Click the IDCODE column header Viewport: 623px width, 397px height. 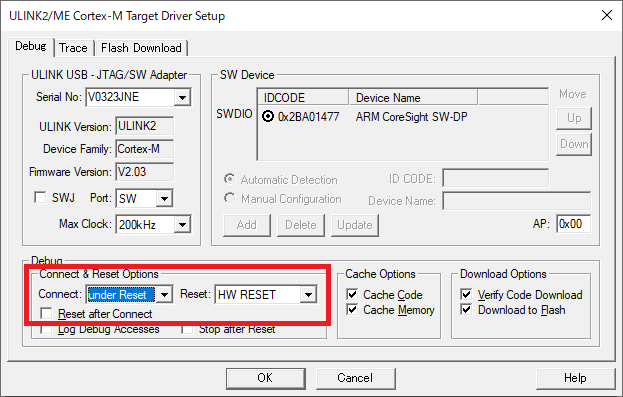tap(303, 97)
